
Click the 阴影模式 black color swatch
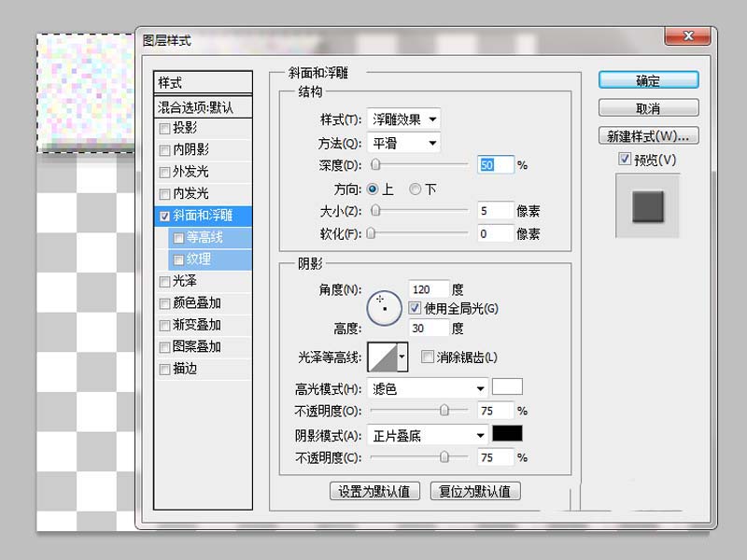click(x=505, y=433)
